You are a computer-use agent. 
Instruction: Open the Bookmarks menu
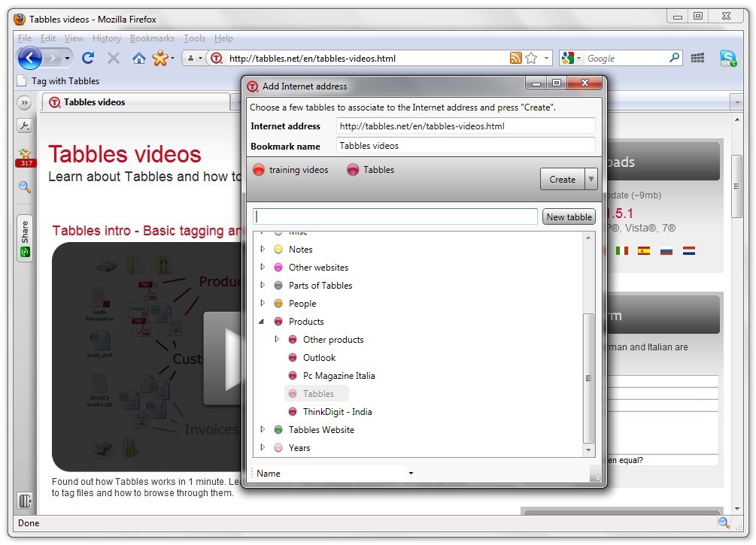click(152, 38)
